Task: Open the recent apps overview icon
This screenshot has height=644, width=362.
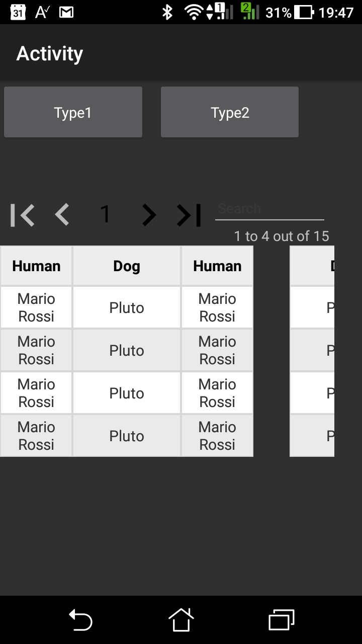Action: (281, 620)
